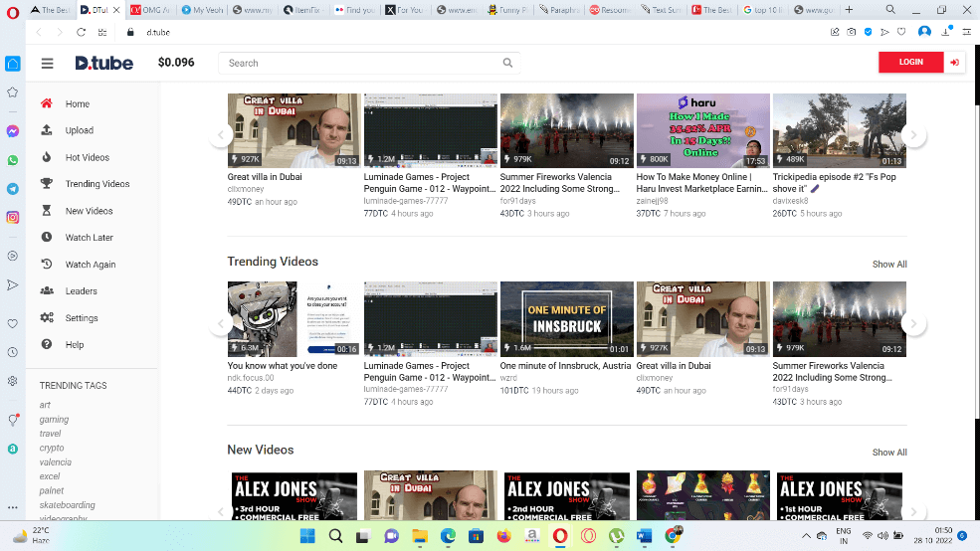Click the Watch Again history icon
Screen dimensions: 980x551
pyautogui.click(x=46, y=265)
